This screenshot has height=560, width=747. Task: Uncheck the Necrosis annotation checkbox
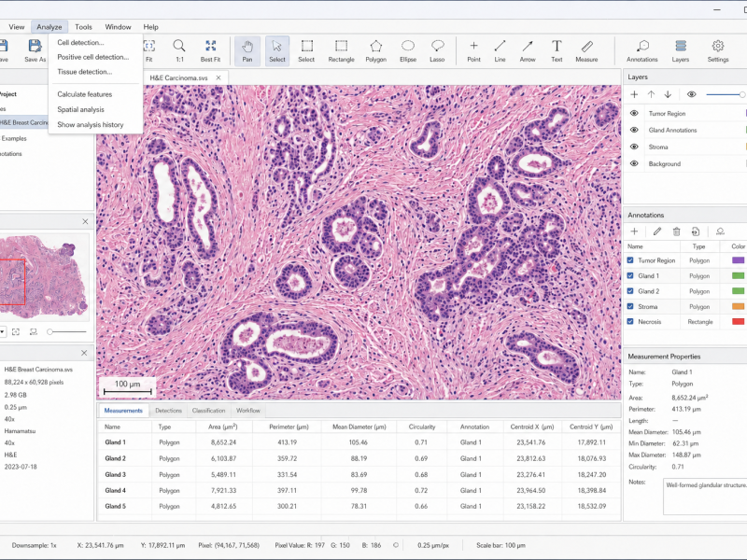(630, 321)
